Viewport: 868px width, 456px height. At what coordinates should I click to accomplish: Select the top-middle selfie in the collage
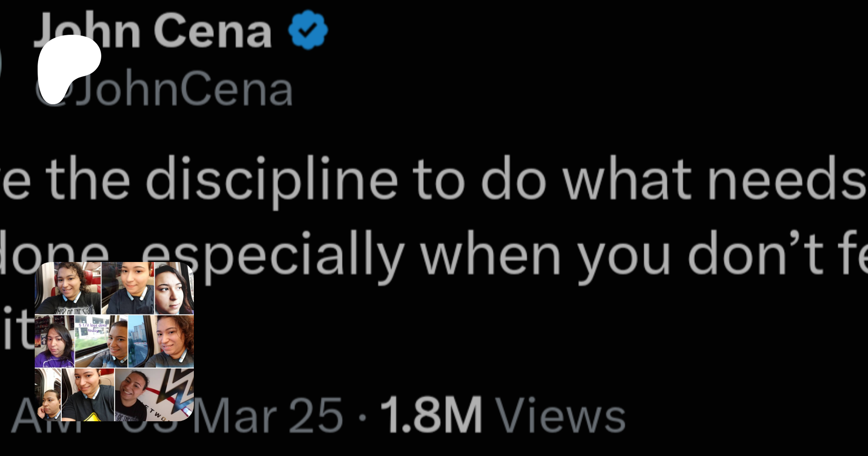[x=128, y=288]
